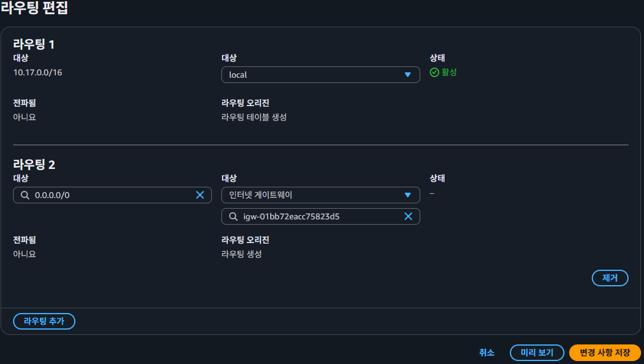Open the local target dropdown for 라우팅 1

click(315, 75)
